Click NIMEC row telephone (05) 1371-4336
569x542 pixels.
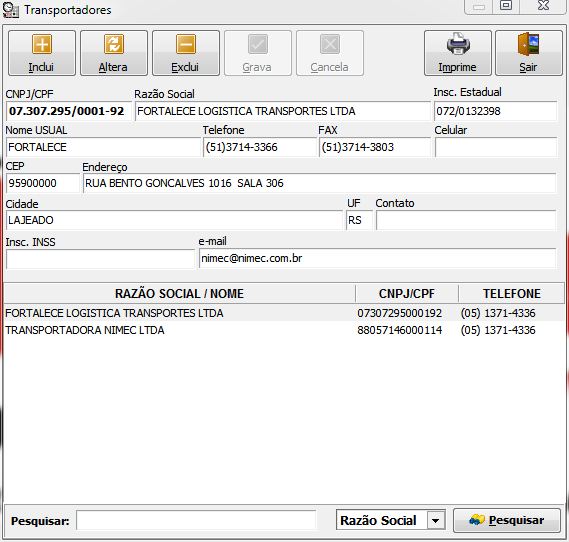point(498,330)
